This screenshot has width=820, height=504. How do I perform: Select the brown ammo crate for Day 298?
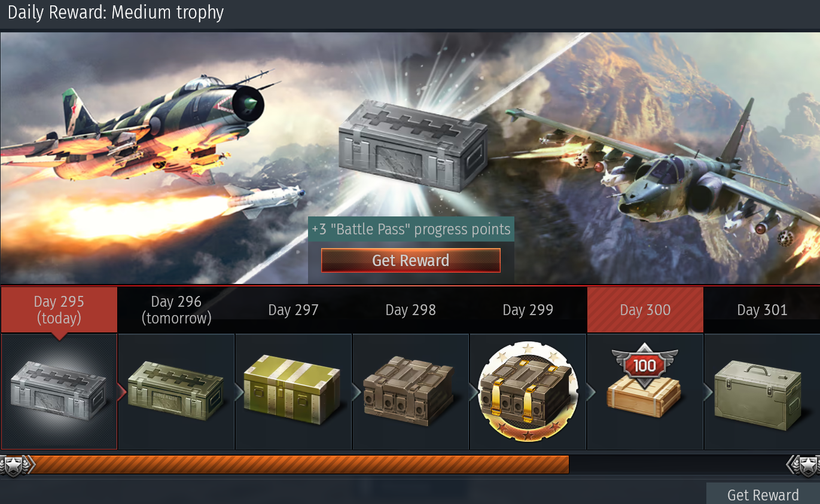point(410,392)
